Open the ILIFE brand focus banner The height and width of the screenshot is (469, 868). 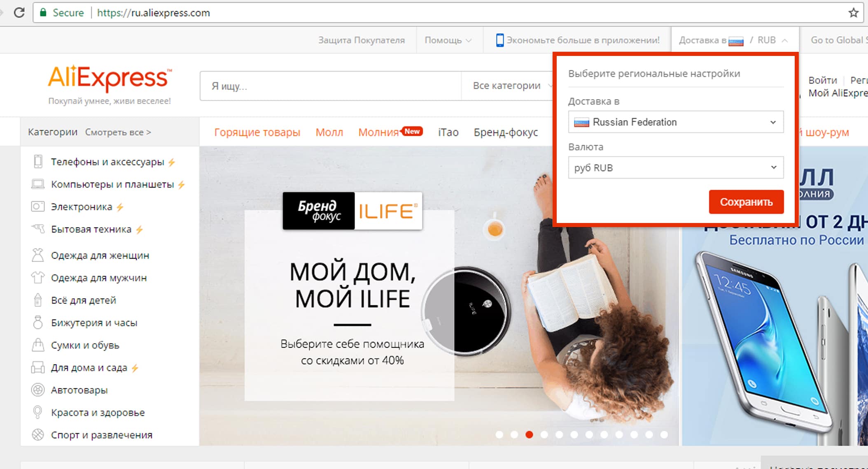(x=439, y=296)
